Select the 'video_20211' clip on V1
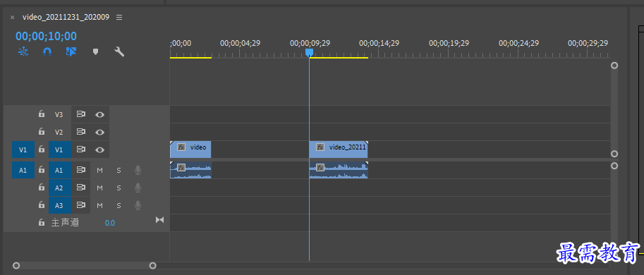This screenshot has width=644, height=275. 339,149
